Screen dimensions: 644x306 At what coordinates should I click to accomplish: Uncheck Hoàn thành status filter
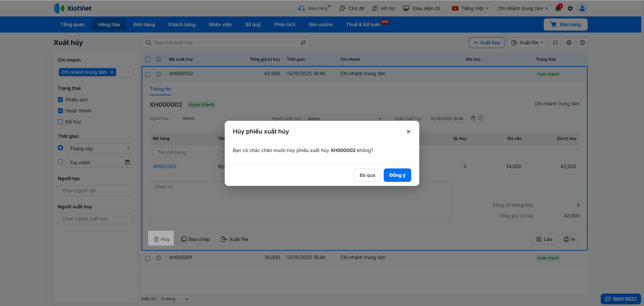(60, 111)
